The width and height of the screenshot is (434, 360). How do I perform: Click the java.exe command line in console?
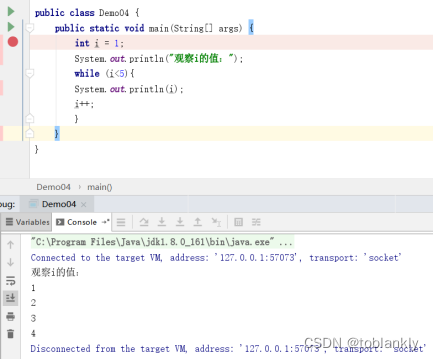[x=162, y=242]
